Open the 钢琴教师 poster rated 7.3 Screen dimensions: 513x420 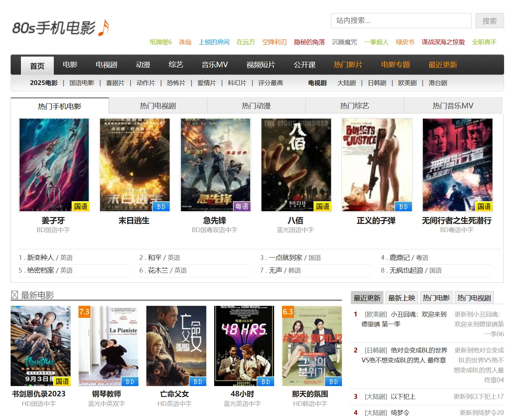(x=108, y=346)
